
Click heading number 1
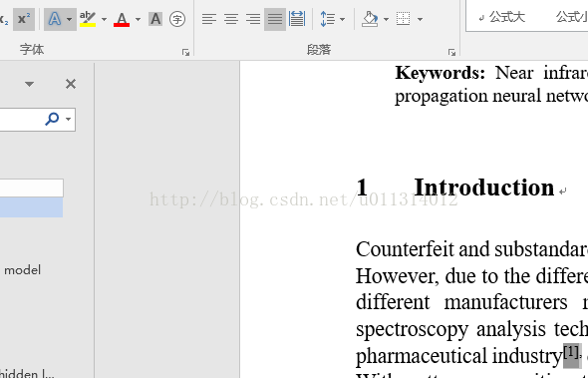tap(362, 188)
